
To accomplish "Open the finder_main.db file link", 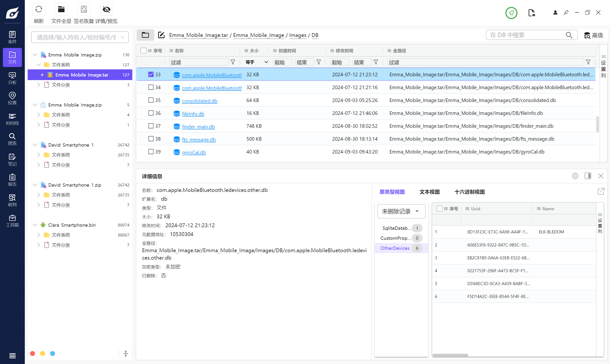I will pos(198,127).
